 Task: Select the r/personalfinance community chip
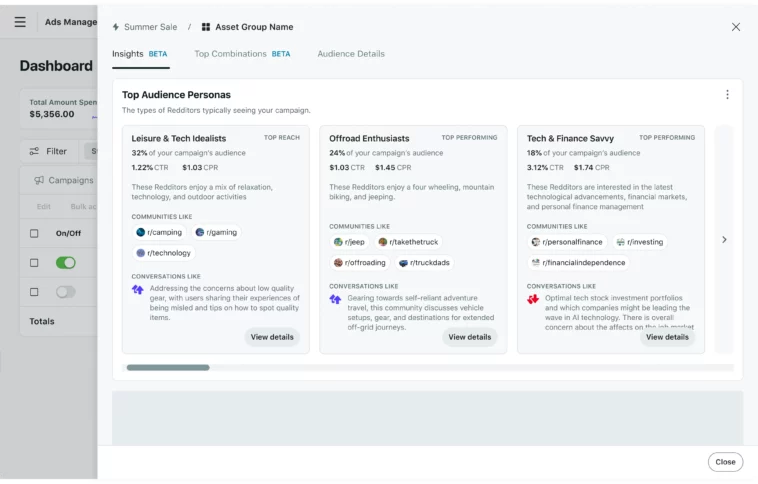(567, 242)
